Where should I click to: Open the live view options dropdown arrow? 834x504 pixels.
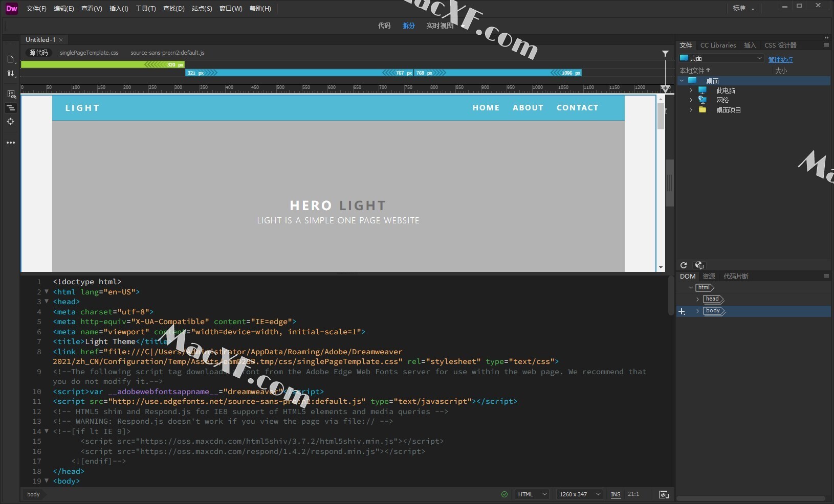[463, 26]
